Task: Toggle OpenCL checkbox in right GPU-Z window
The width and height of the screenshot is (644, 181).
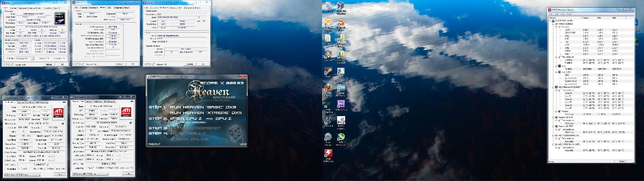Action: [x=87, y=168]
